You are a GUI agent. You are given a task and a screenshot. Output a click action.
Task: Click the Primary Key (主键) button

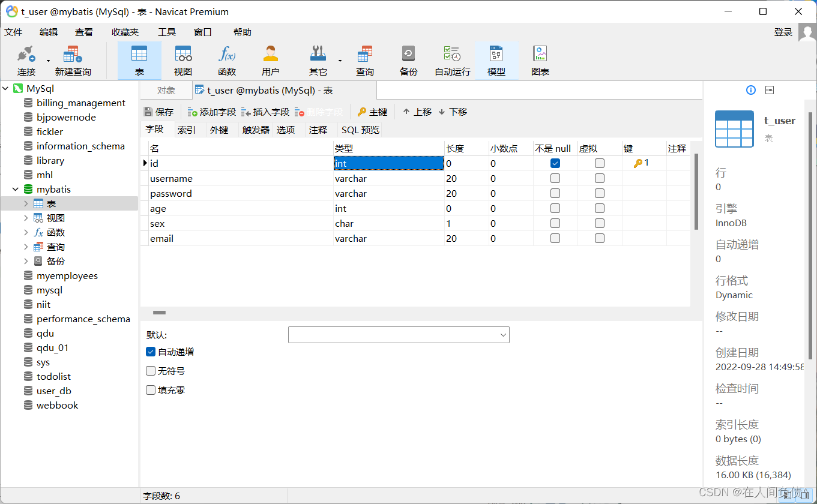tap(372, 112)
